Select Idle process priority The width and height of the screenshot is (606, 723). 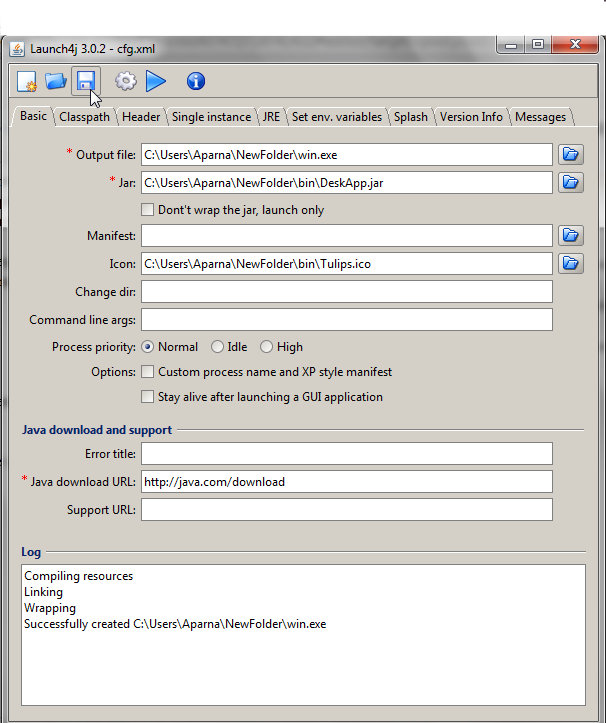pyautogui.click(x=217, y=347)
